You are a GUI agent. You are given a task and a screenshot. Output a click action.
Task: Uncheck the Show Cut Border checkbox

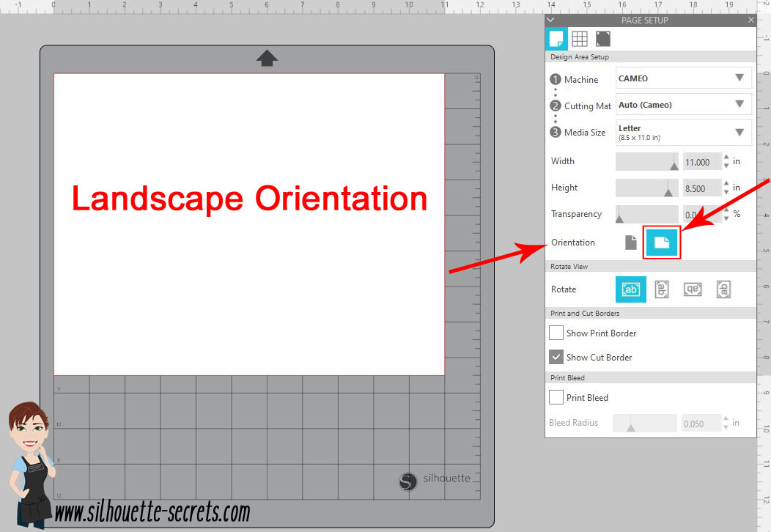(556, 358)
